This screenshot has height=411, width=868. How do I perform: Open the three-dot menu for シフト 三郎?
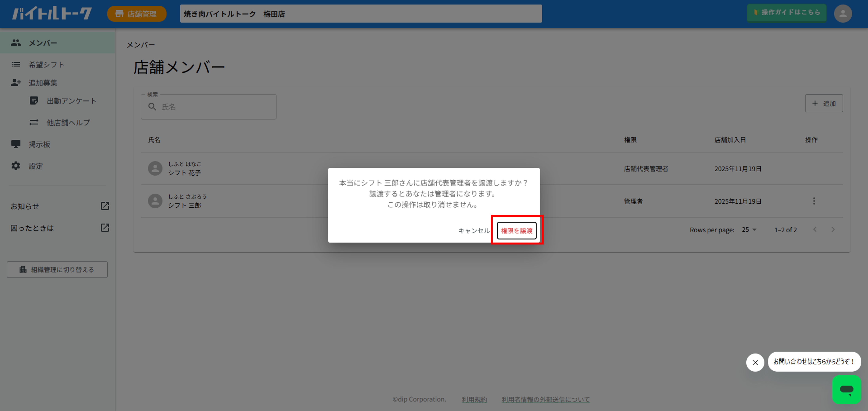[814, 201]
